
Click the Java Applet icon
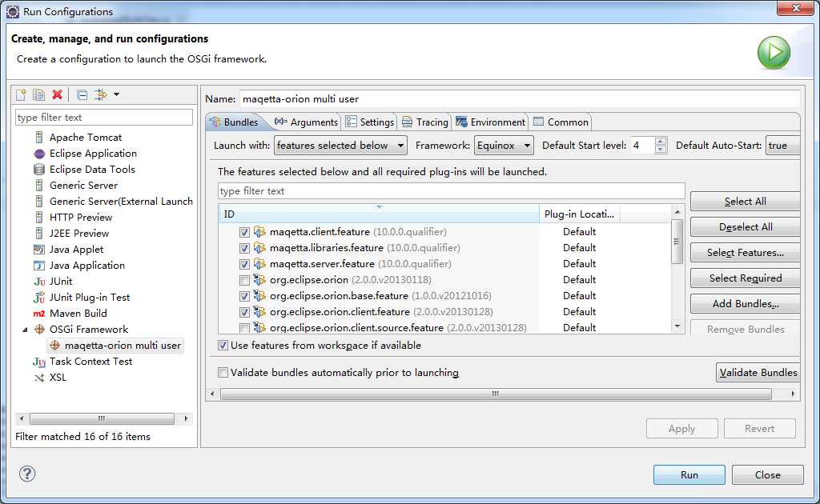tap(39, 250)
